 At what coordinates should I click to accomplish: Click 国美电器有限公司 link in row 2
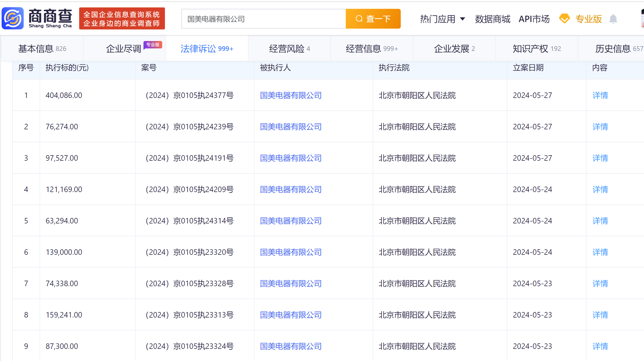(x=291, y=127)
